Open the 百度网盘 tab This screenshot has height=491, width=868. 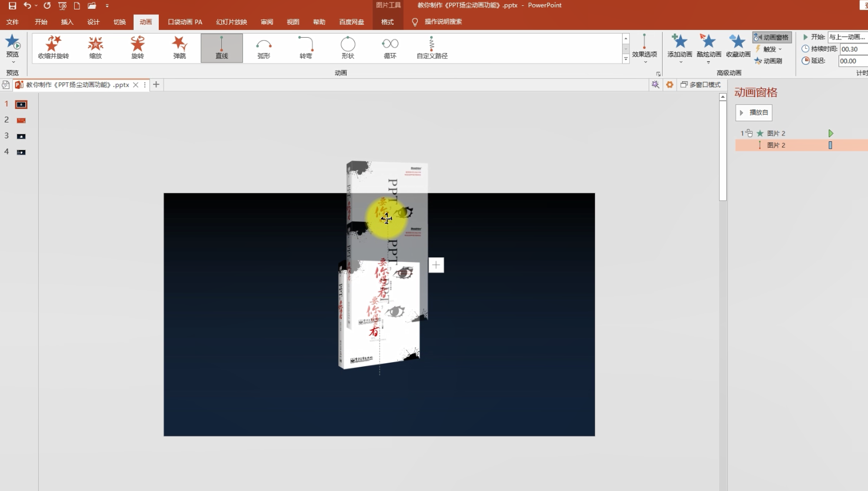pos(351,22)
